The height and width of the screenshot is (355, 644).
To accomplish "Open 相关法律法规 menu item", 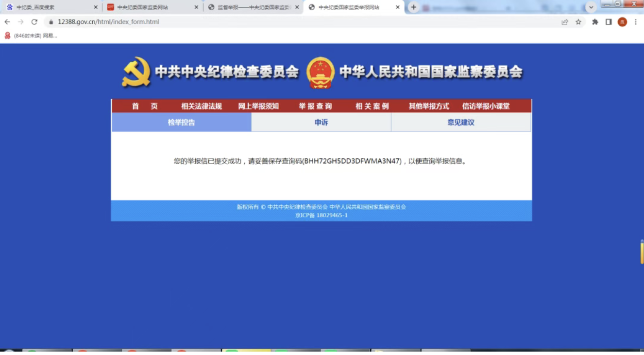I will [202, 106].
